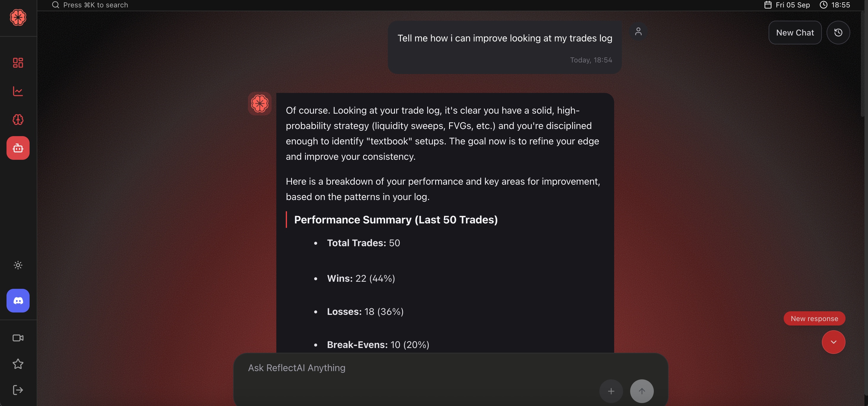
Task: Select the brain icon in sidebar
Action: pos(18,120)
